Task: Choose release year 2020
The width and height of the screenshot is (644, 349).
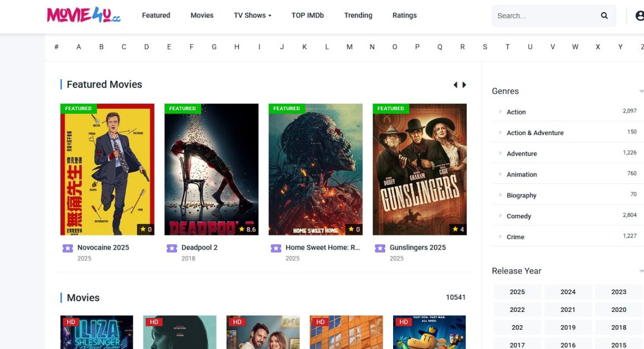Action: pyautogui.click(x=619, y=310)
